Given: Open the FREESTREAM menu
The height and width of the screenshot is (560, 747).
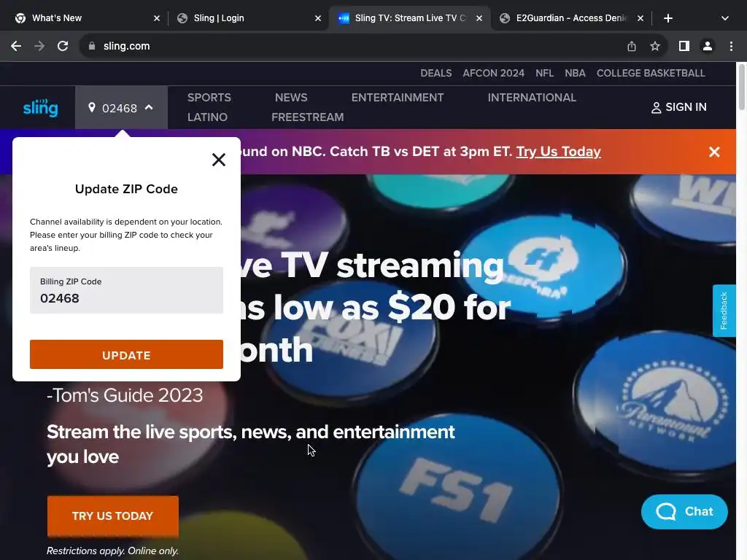Looking at the screenshot, I should [x=307, y=117].
